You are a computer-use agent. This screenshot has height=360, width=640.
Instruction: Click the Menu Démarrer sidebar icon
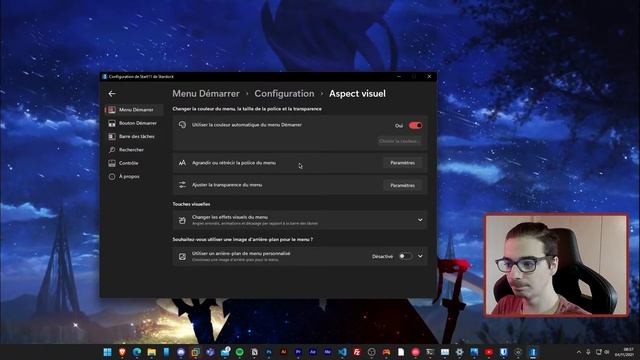point(112,110)
